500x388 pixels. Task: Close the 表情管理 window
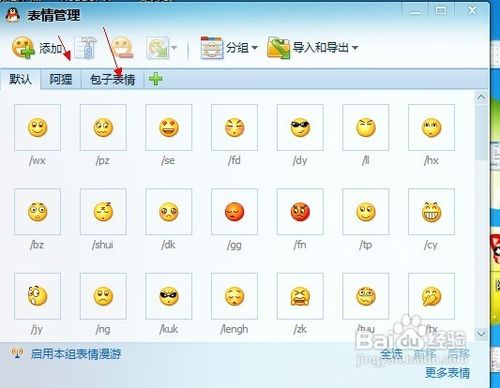(472, 11)
